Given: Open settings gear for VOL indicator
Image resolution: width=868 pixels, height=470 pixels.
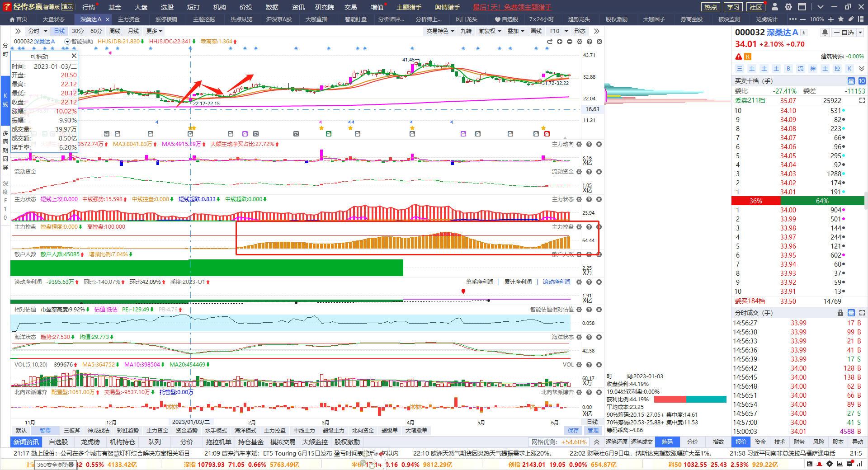Looking at the screenshot, I should pos(579,365).
